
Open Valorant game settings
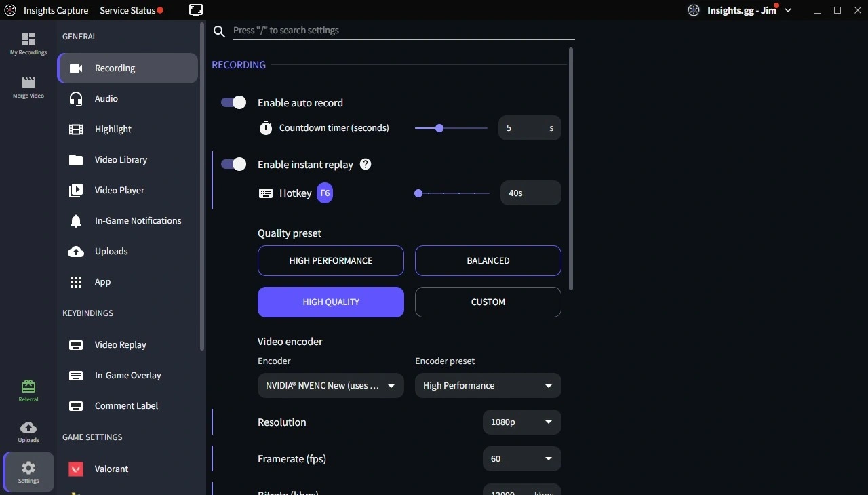(x=111, y=469)
